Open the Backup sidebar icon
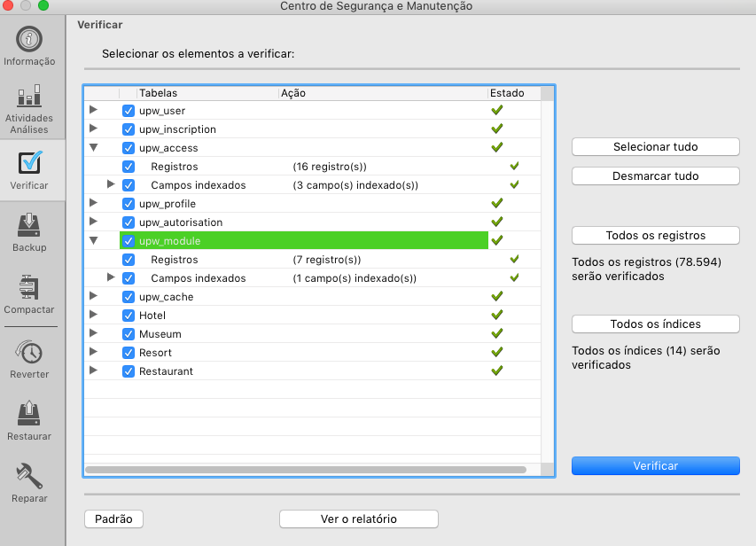This screenshot has width=756, height=546. [x=29, y=226]
